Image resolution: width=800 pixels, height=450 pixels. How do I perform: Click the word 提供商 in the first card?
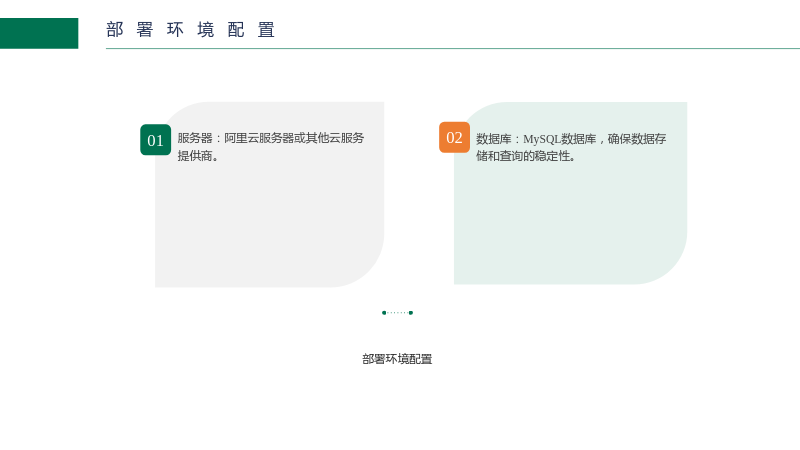(x=195, y=156)
